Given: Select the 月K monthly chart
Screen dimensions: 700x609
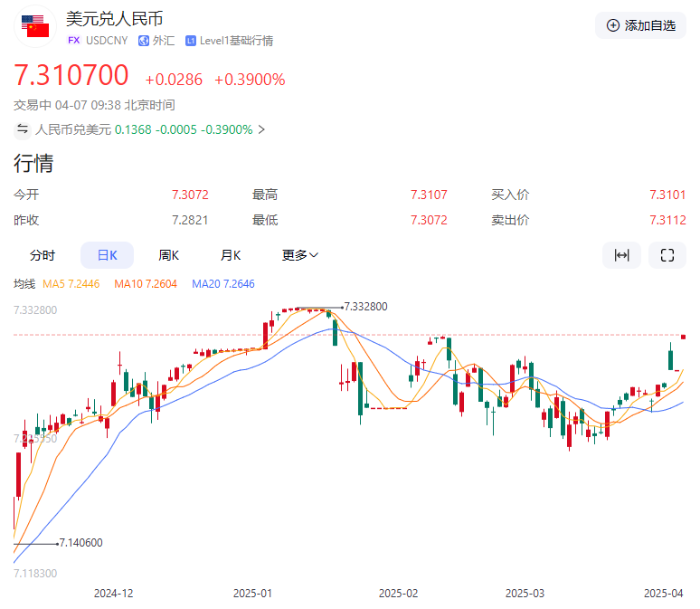Looking at the screenshot, I should click(231, 255).
